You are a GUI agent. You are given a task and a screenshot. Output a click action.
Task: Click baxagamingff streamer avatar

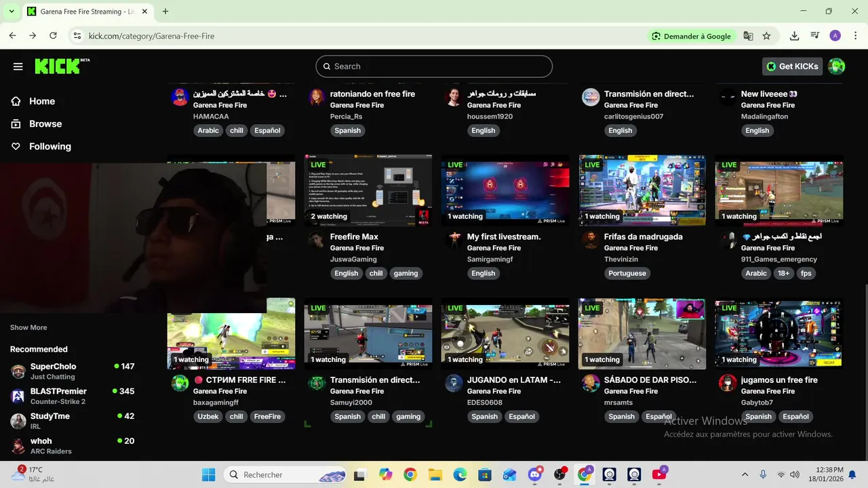click(x=180, y=383)
